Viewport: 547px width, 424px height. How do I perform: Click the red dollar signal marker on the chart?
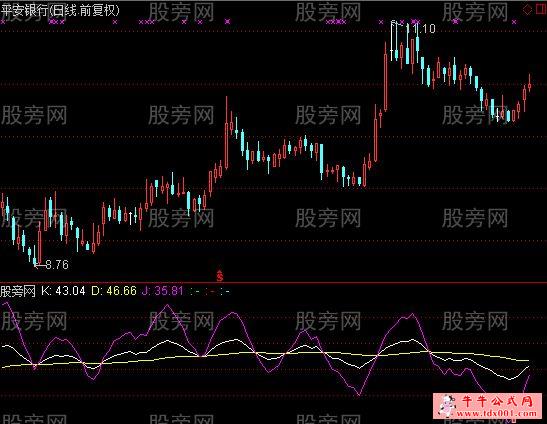click(220, 276)
